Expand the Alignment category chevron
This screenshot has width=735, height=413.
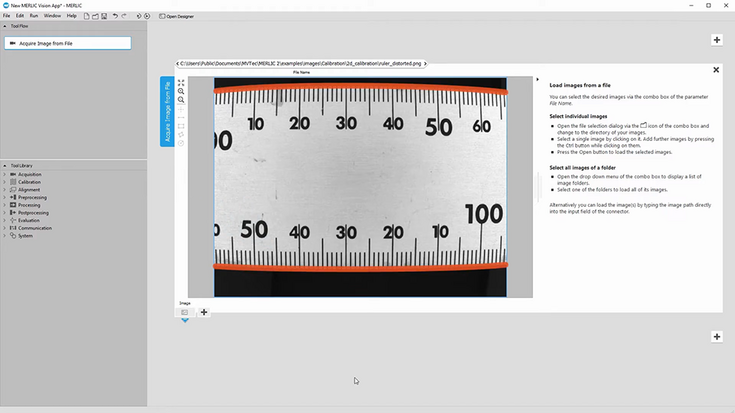(5, 190)
